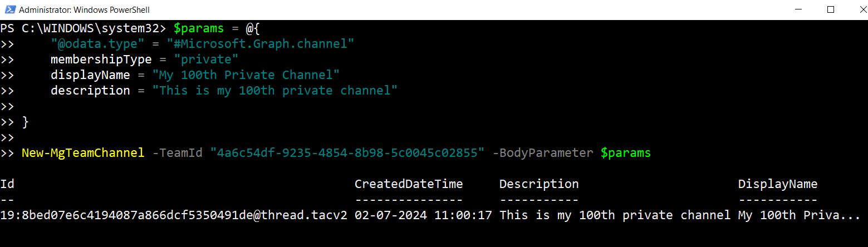Image resolution: width=868 pixels, height=247 pixels.
Task: Click the window title 'Administrator: Windows PowerShell'
Action: [x=84, y=10]
